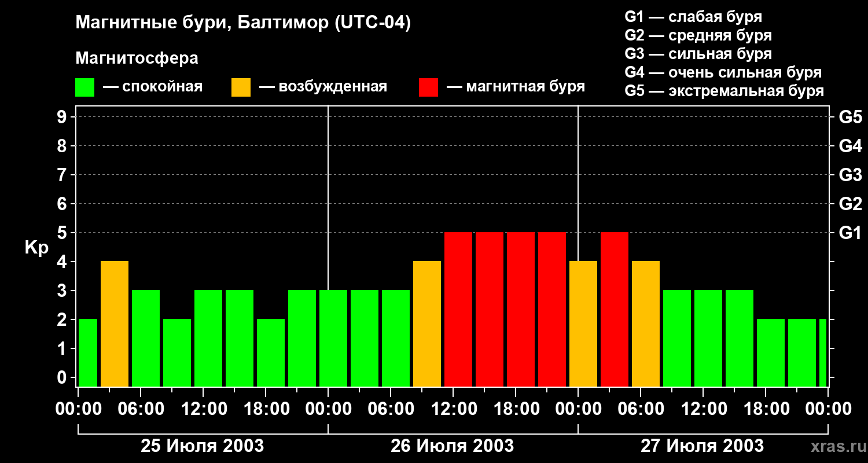Click the 'G4 — очень сильная буря' legend line
868x463 pixels.
[723, 72]
